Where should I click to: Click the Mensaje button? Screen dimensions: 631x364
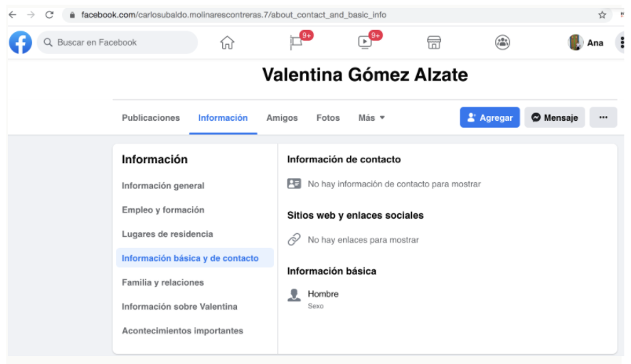point(555,118)
